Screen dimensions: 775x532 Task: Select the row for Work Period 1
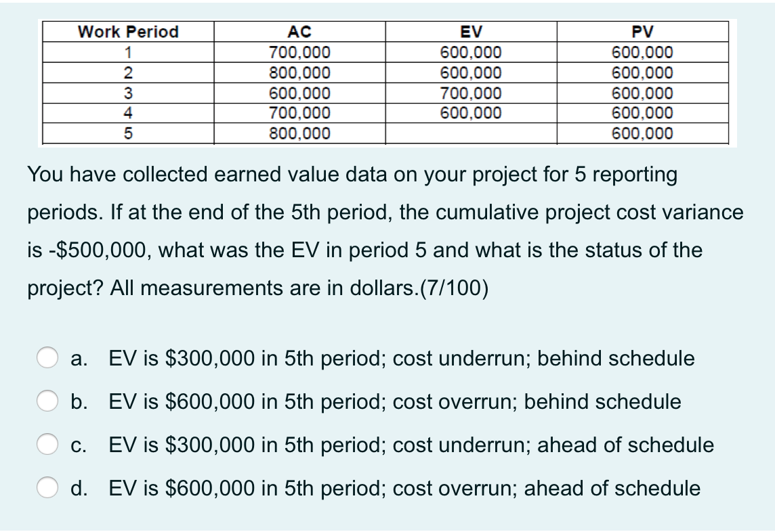[128, 51]
